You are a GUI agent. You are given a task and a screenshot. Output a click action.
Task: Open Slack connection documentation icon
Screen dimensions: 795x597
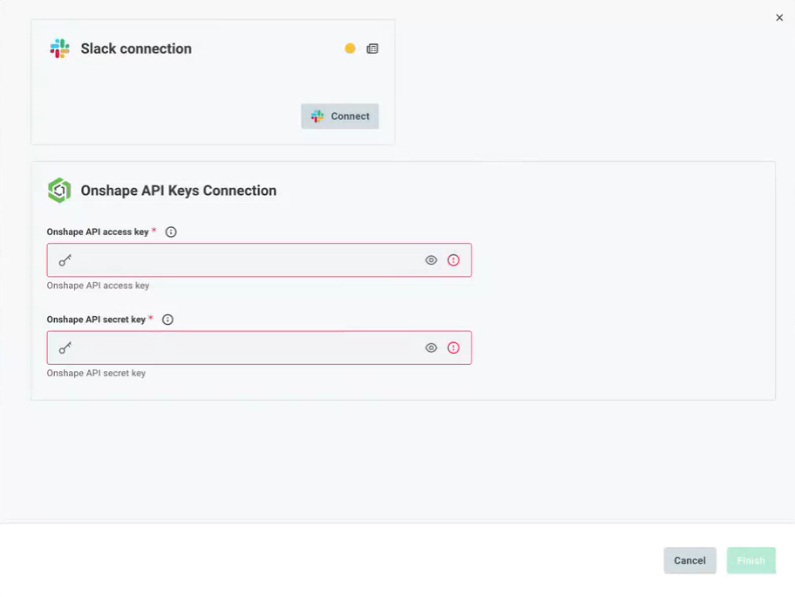(372, 49)
